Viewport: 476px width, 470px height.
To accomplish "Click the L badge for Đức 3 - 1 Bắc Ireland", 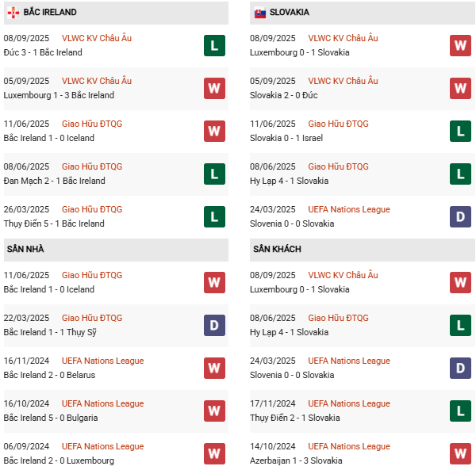I will pyautogui.click(x=214, y=45).
